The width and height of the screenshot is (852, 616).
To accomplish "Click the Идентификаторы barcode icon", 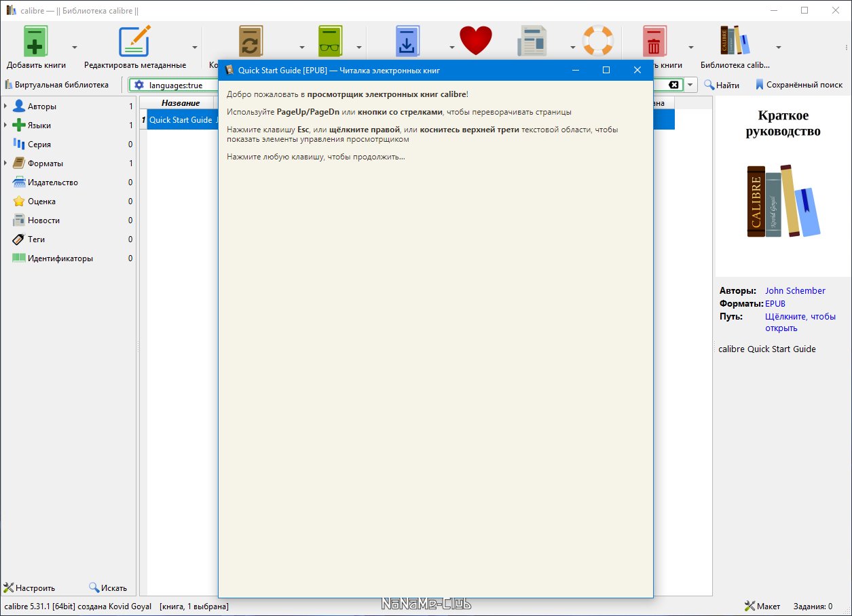I will pyautogui.click(x=18, y=258).
